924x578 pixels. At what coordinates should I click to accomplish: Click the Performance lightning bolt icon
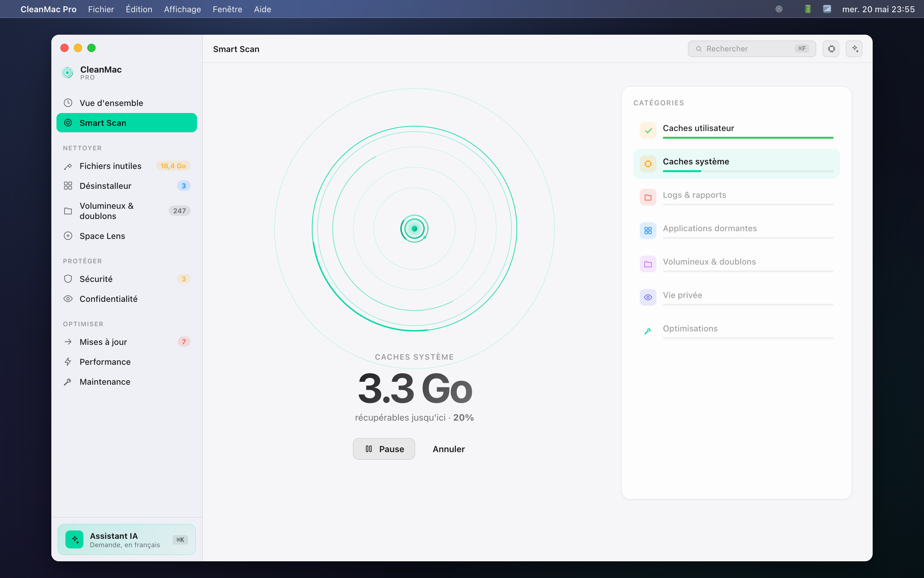tap(68, 362)
